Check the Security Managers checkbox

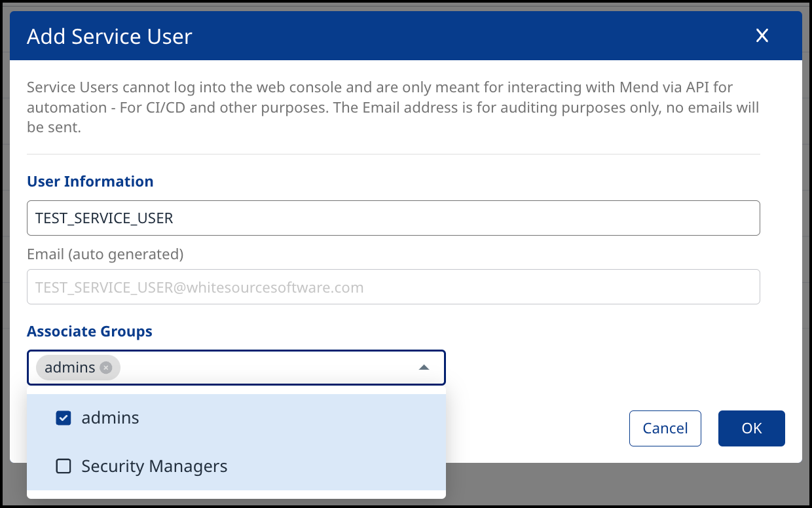tap(64, 466)
